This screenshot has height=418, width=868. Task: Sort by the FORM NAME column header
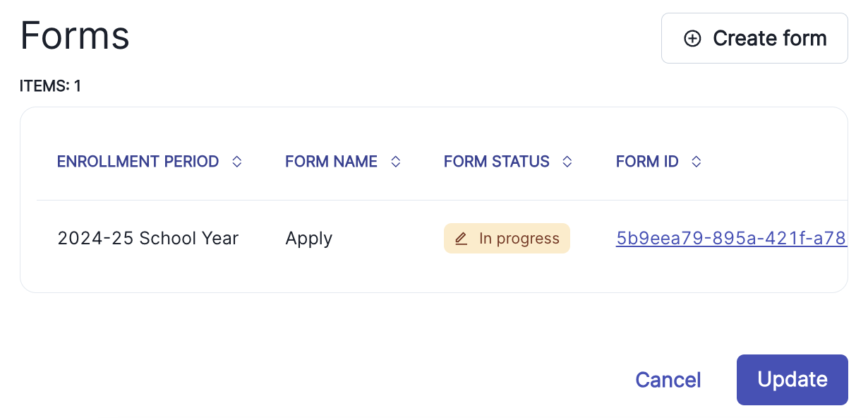(331, 162)
